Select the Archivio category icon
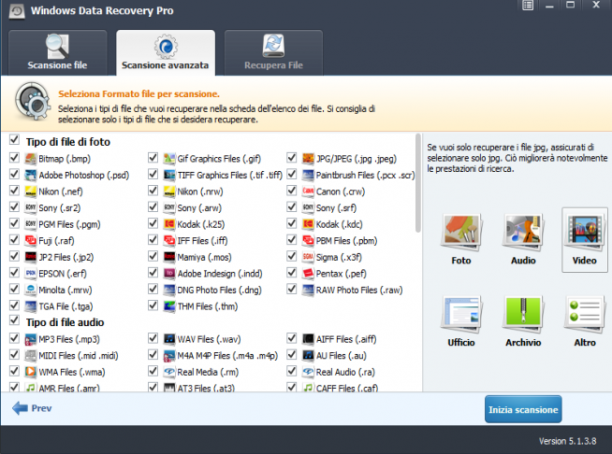Viewport: 612px width, 454px height. pos(523,313)
